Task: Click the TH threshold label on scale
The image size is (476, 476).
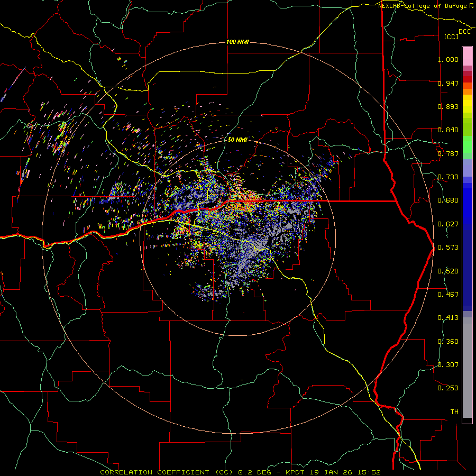Action: [454, 412]
